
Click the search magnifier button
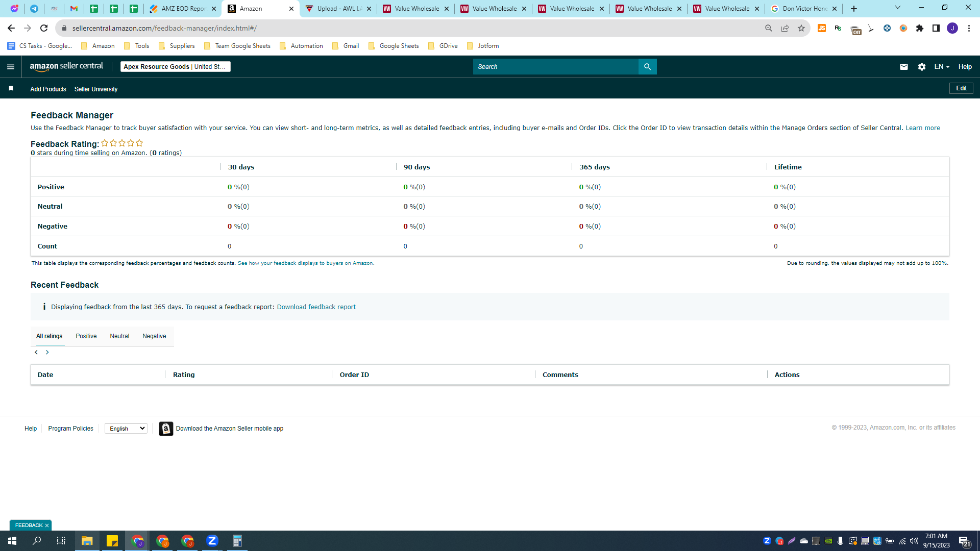647,67
